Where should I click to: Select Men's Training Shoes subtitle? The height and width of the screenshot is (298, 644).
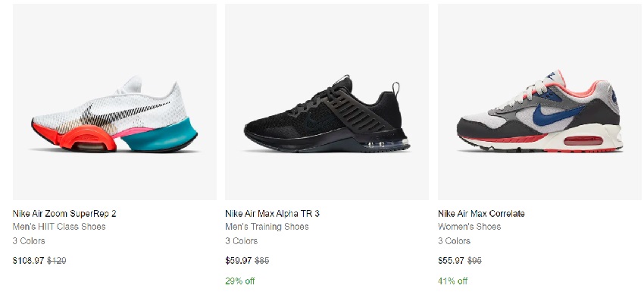267,227
